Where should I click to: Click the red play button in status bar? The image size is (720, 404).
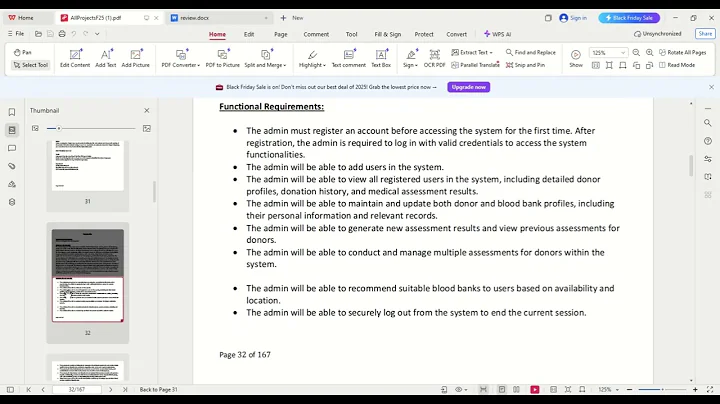click(534, 389)
